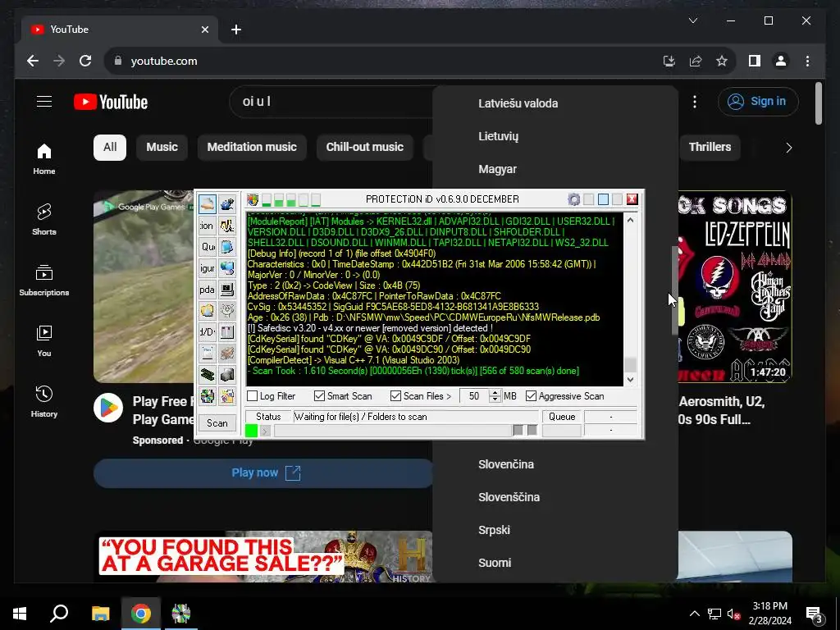
Task: Select the Music chip
Action: pos(162,148)
